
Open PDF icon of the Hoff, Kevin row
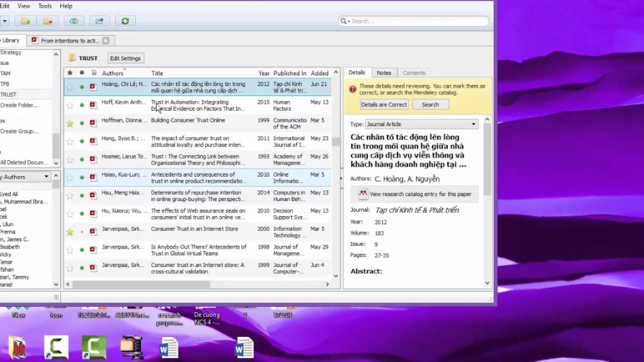pyautogui.click(x=93, y=105)
